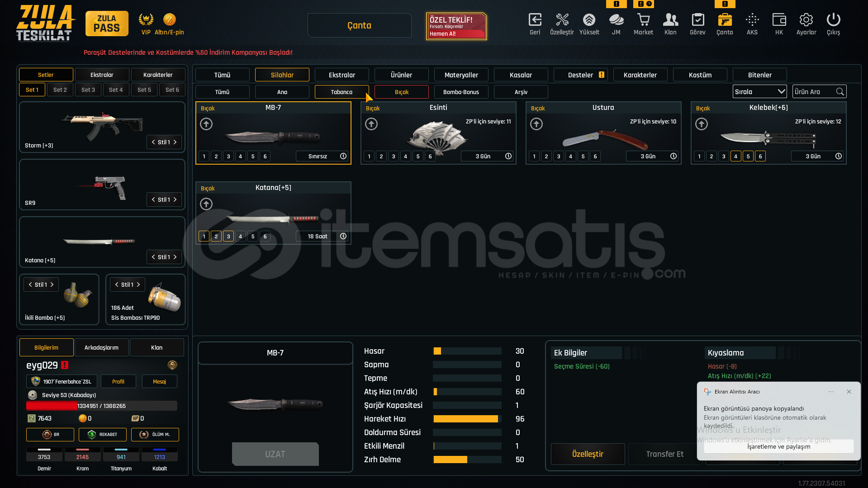Click the red alert icon beside eyg029

coord(65,365)
